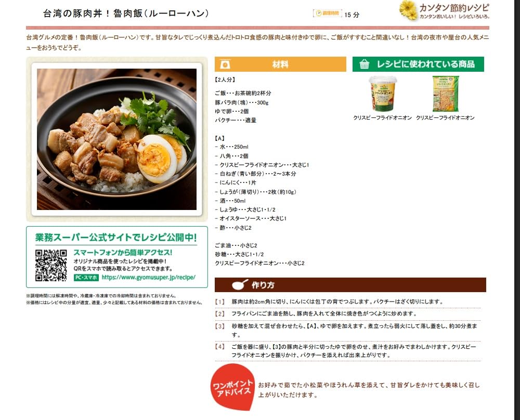Click the 業務スーパー公式サイトでレシピ公開中 banner heading
This screenshot has height=420, width=520.
pyautogui.click(x=116, y=238)
